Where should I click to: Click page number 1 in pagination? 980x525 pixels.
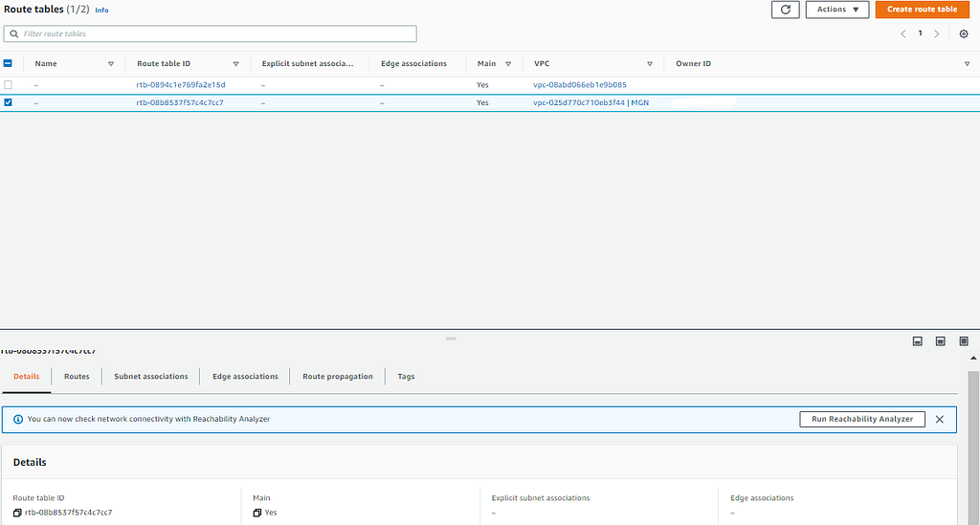point(920,33)
